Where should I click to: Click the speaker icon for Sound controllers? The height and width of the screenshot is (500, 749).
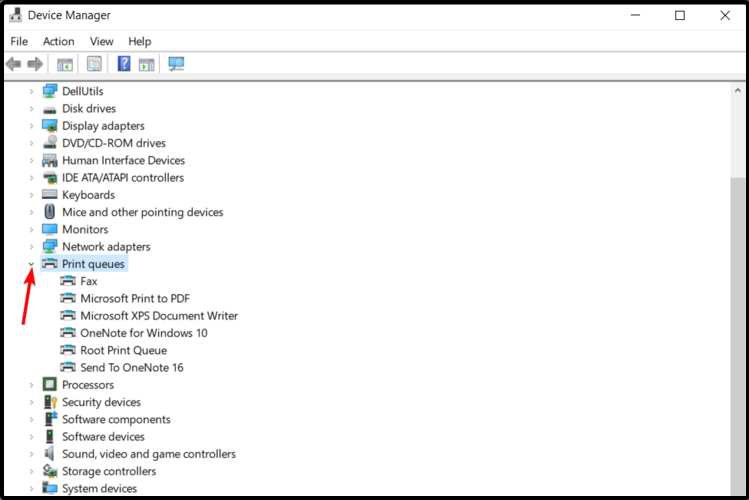click(x=49, y=453)
